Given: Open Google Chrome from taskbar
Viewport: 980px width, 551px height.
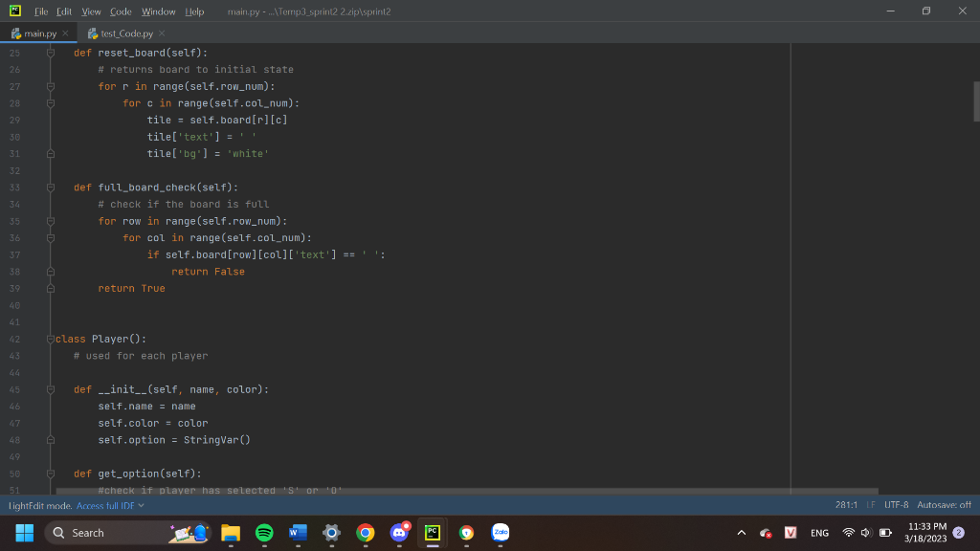Looking at the screenshot, I should (366, 533).
